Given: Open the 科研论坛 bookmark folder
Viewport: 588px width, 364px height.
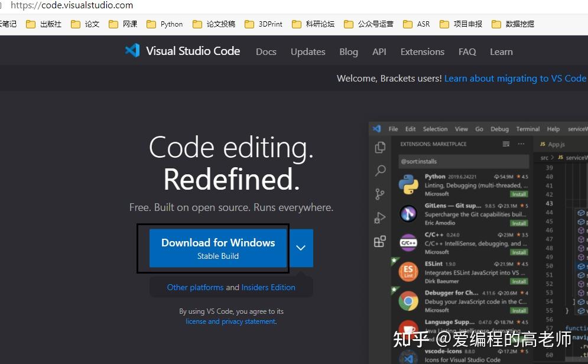Looking at the screenshot, I should coord(313,24).
